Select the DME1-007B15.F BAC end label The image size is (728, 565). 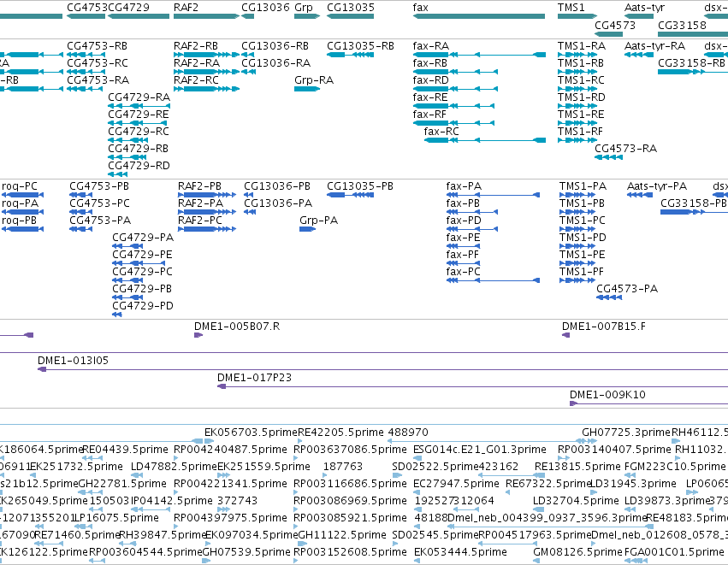coord(604,327)
